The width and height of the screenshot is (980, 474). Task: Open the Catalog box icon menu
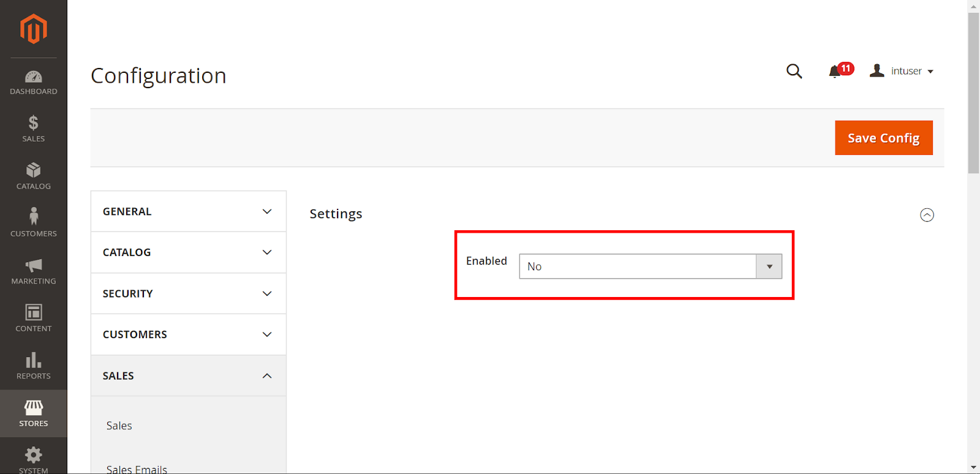click(x=34, y=176)
